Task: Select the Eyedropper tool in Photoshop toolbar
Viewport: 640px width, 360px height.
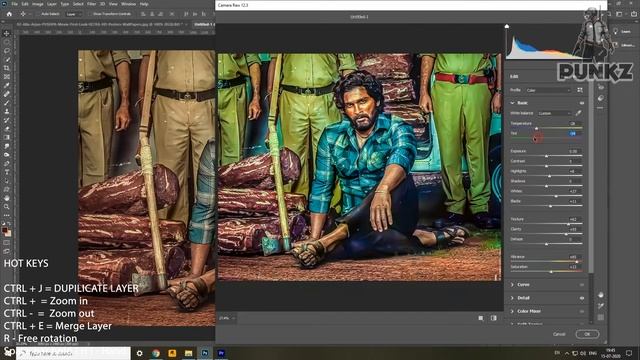Action: pyautogui.click(x=7, y=85)
